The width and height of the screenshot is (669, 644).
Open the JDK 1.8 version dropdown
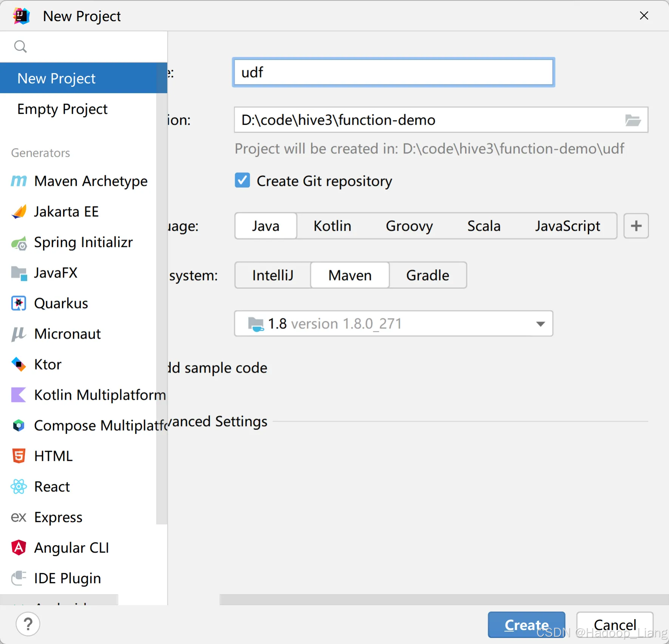[x=394, y=324]
